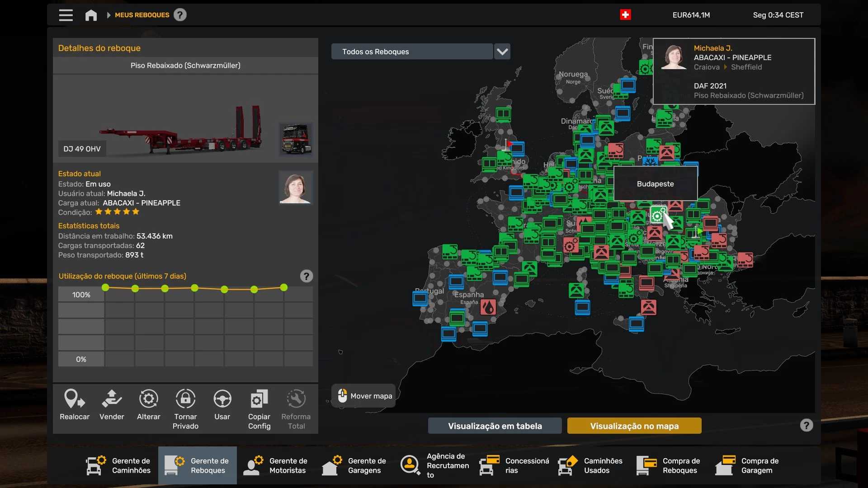Open Gerente de Caminhões tab
The height and width of the screenshot is (488, 868).
click(x=119, y=465)
